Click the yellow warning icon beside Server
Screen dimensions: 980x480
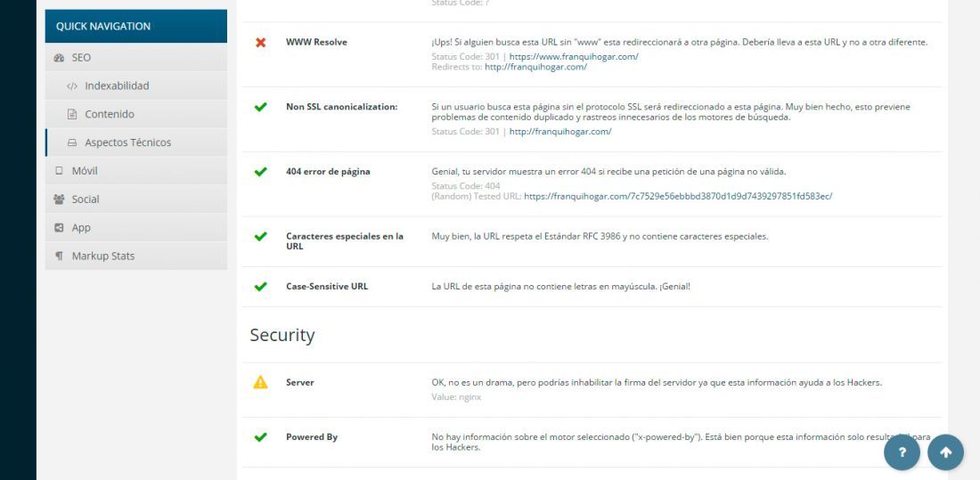click(x=261, y=382)
